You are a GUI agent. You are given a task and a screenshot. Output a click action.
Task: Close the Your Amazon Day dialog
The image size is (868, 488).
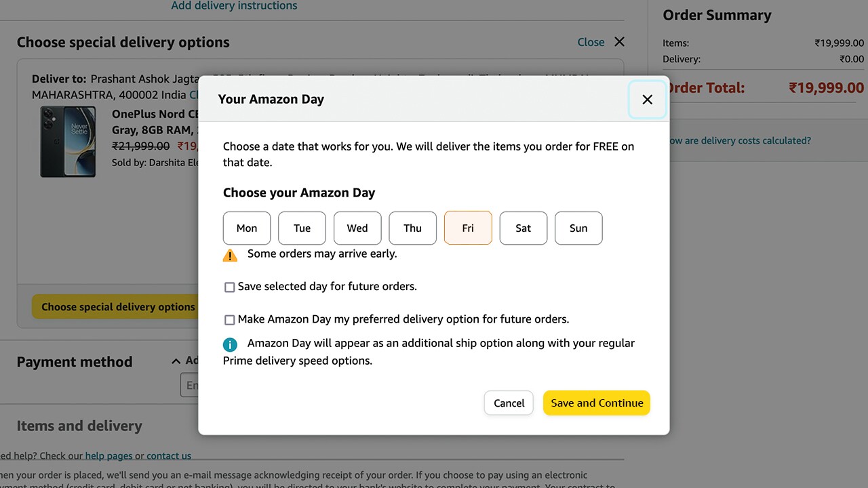(647, 100)
